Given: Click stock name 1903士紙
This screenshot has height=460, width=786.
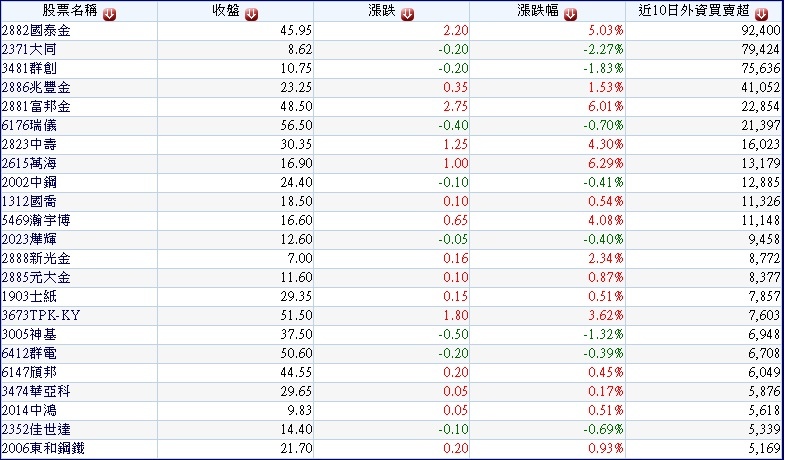Looking at the screenshot, I should tap(29, 297).
